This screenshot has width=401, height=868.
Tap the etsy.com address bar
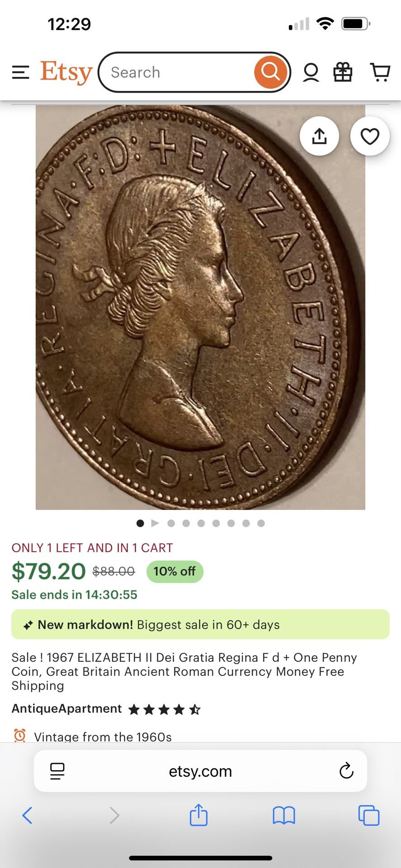click(x=200, y=771)
